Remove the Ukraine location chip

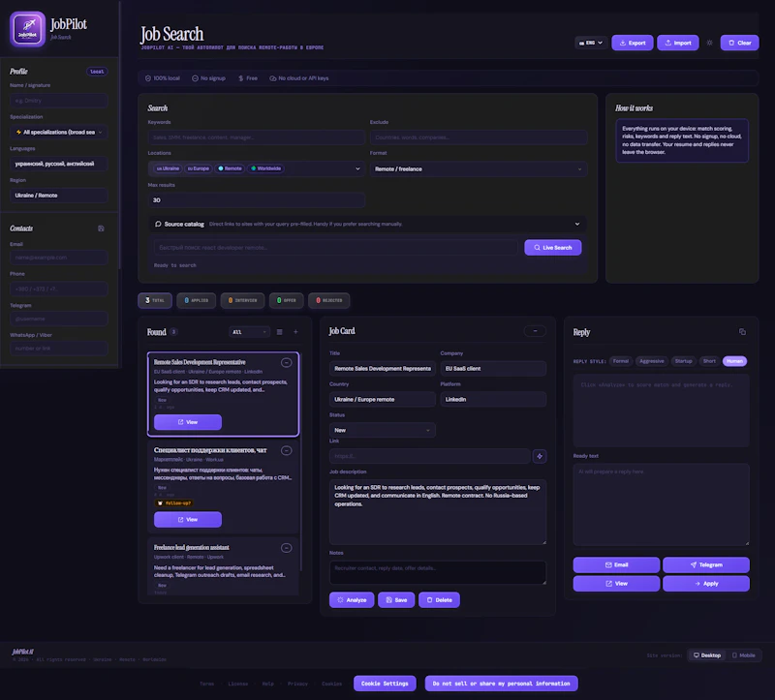pyautogui.click(x=168, y=168)
